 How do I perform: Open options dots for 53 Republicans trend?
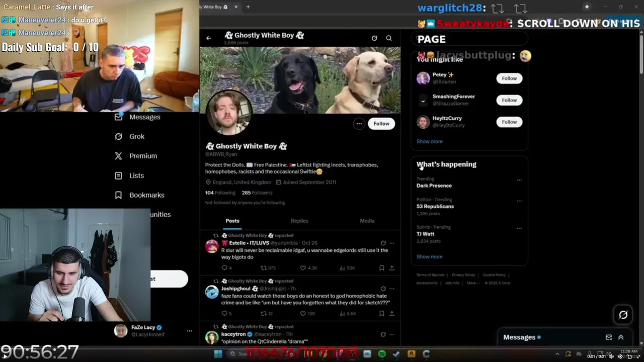click(519, 201)
